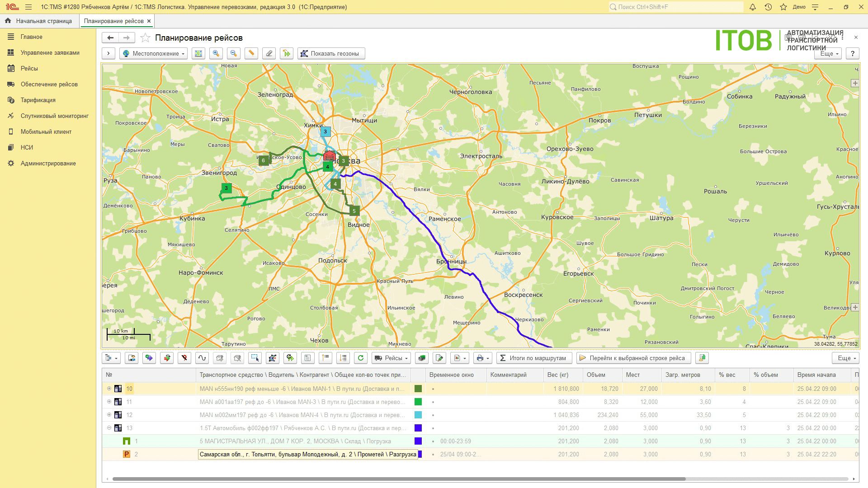Click the map zoom-out magnifier icon
This screenshot has width=868, height=488.
233,53
